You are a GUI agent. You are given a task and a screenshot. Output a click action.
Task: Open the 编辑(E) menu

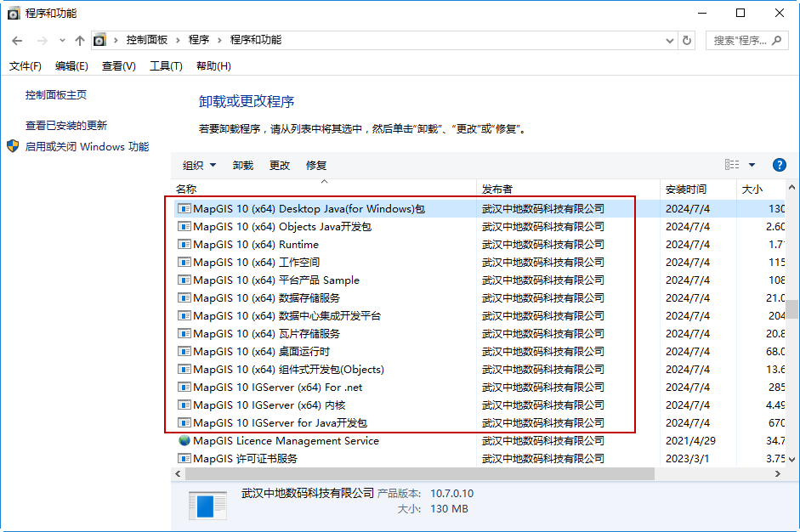coord(71,65)
